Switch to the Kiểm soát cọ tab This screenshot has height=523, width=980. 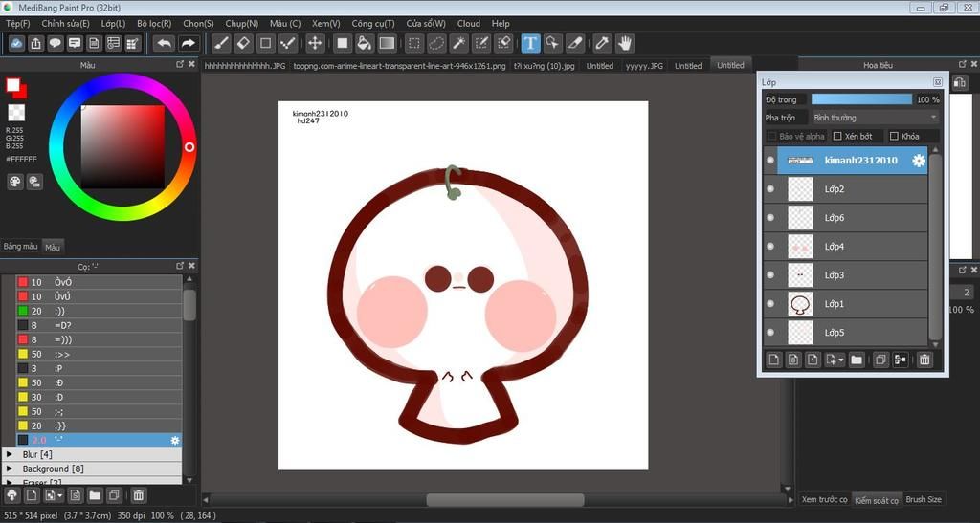click(x=877, y=500)
